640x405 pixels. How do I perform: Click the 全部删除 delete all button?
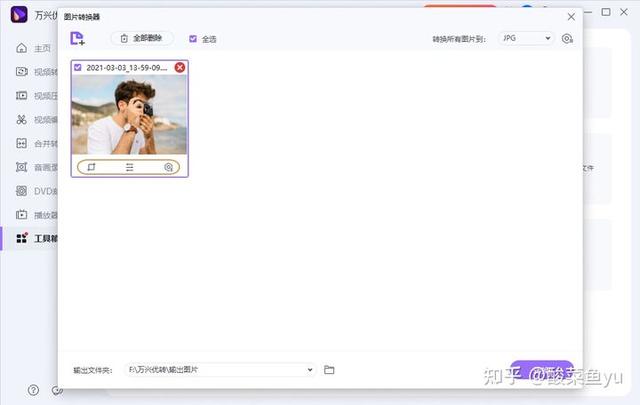pos(142,38)
